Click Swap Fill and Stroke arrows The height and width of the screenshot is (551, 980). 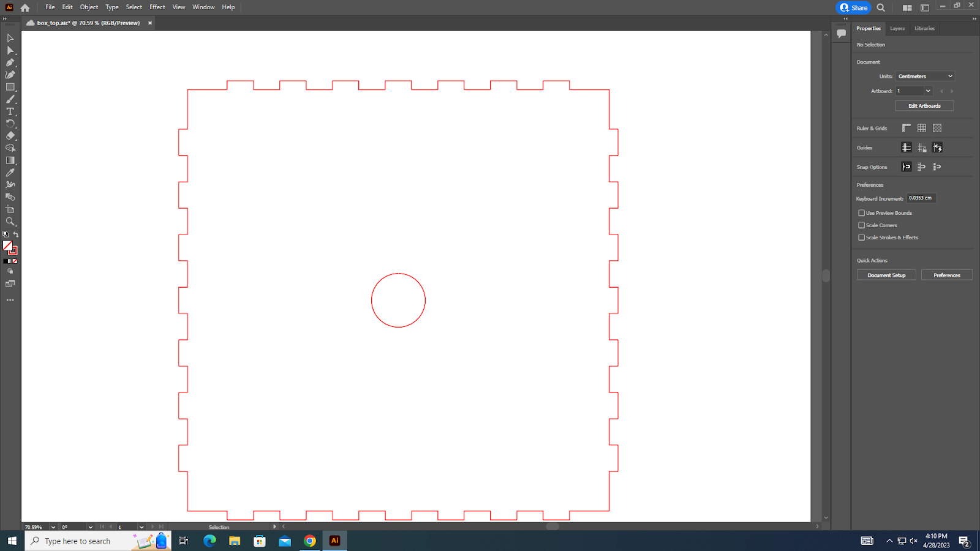[x=16, y=234]
